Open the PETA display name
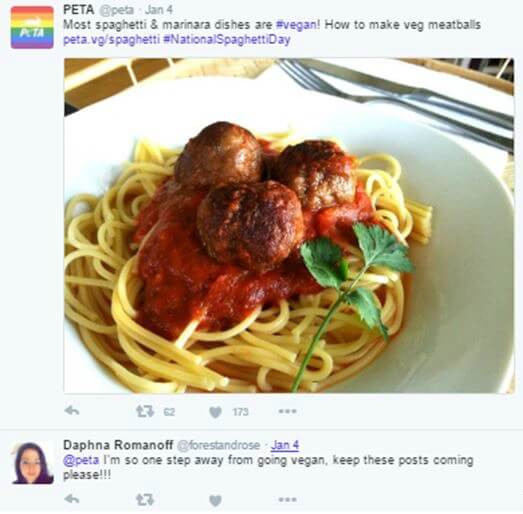Screen dimensions: 523x514 [79, 10]
